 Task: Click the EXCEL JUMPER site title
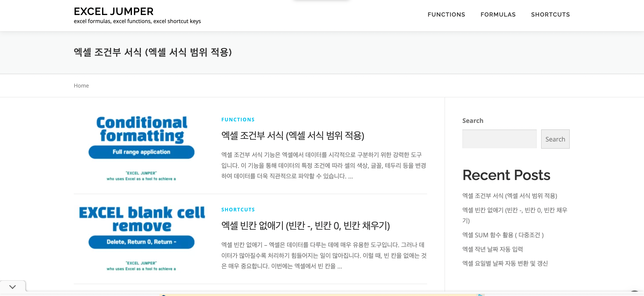[x=114, y=11]
